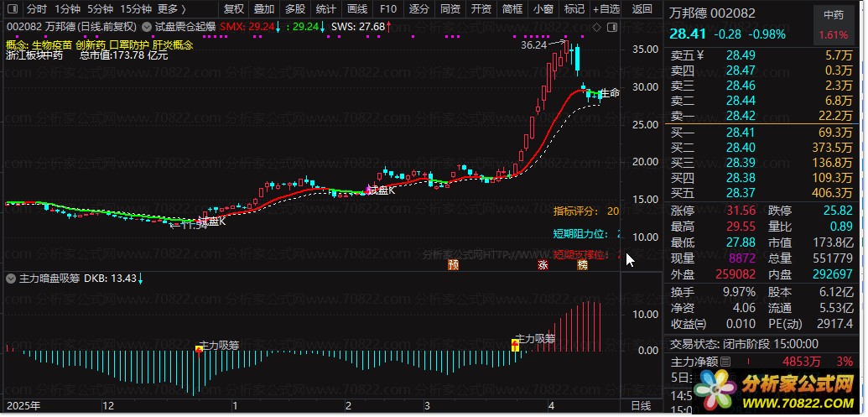Viewport: 868px width, 417px height.
Task: Click the SMX: 29.24 indicator value
Action: pos(247,27)
